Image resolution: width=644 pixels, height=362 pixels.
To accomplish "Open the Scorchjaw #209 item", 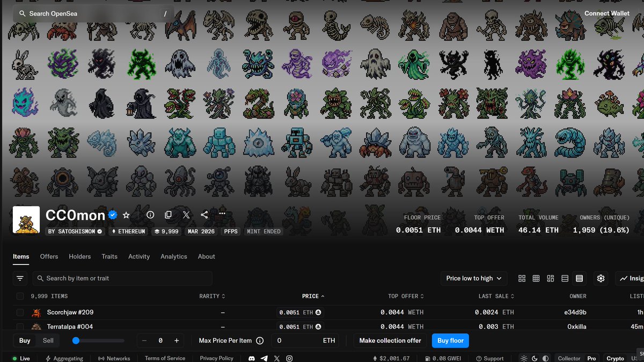I will (x=70, y=312).
